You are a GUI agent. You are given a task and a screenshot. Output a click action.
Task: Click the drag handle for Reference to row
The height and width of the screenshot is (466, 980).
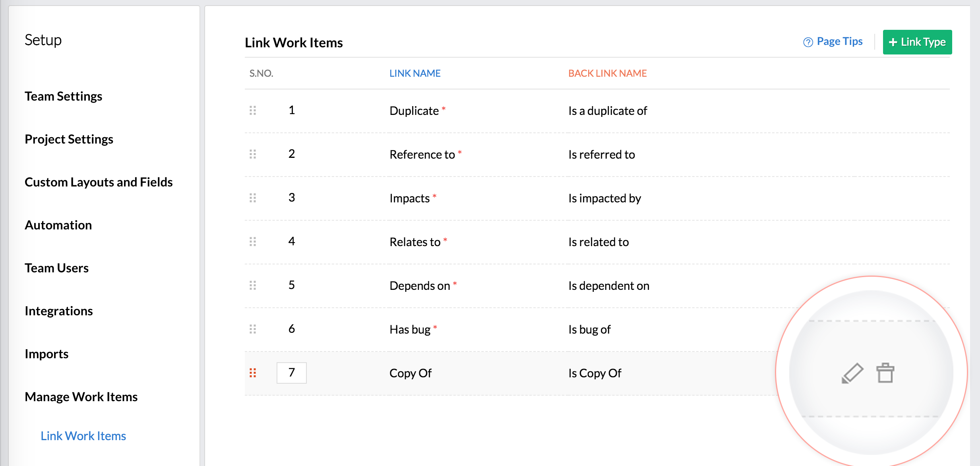pyautogui.click(x=253, y=154)
